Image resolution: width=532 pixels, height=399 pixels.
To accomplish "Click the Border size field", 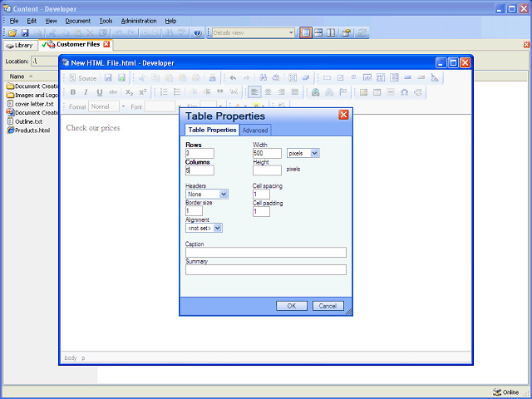I will pos(194,210).
